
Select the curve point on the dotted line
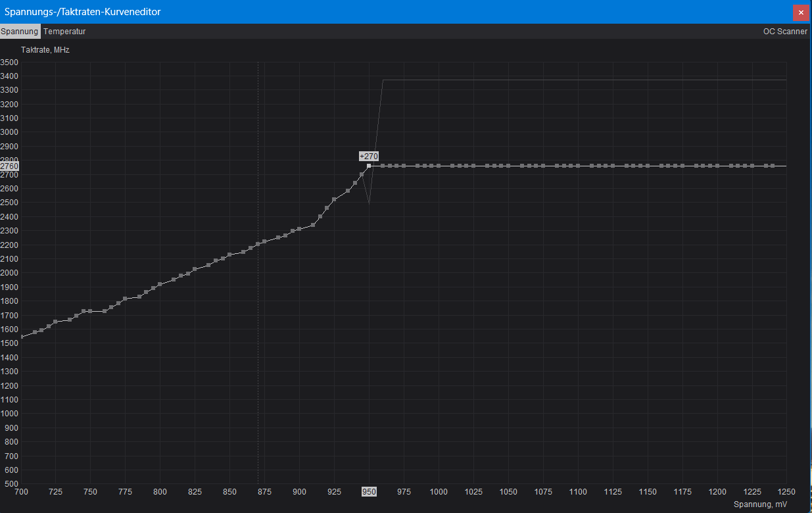258,244
